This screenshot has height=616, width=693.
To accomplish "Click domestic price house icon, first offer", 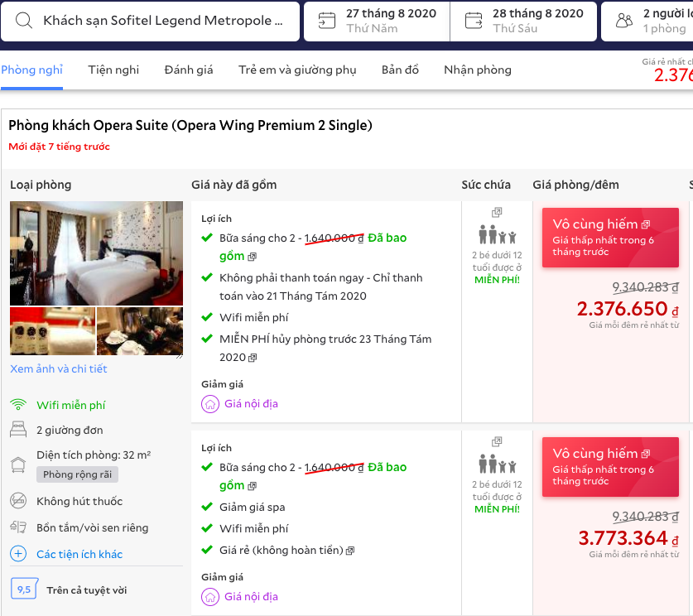I will (x=210, y=404).
